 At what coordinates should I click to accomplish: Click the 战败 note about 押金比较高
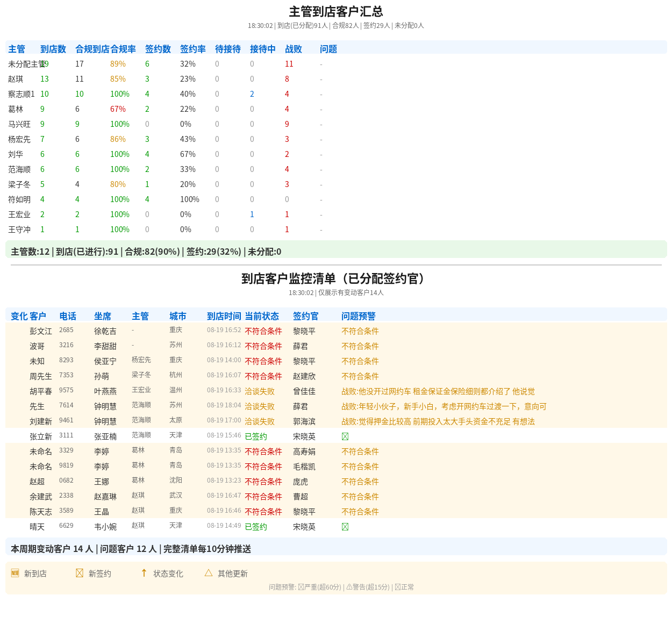438,421
